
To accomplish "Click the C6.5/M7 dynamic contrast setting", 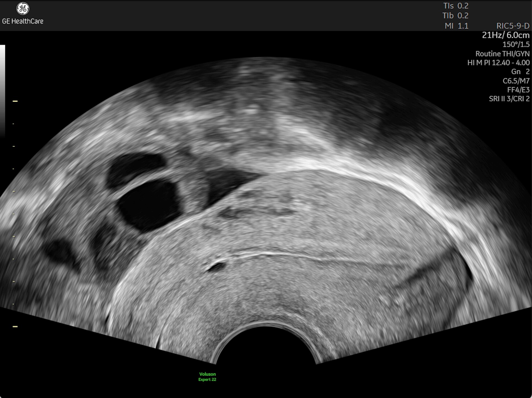I will tap(516, 81).
